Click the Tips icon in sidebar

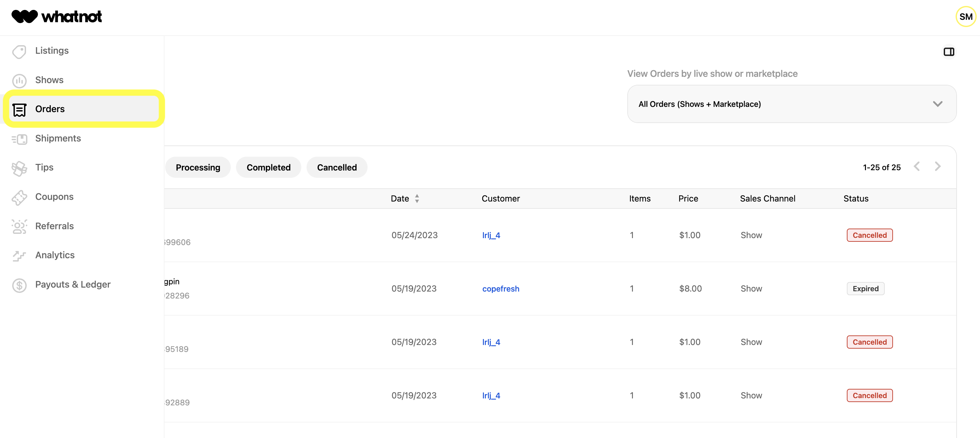click(x=19, y=167)
